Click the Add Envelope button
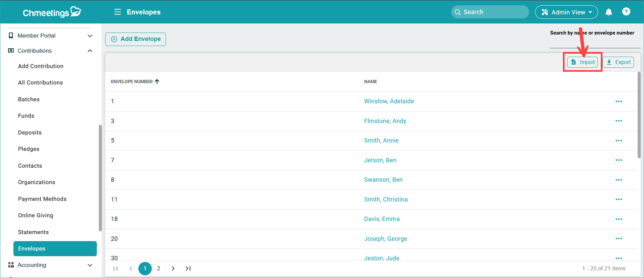Screen dimensions: 644x278 click(x=135, y=39)
